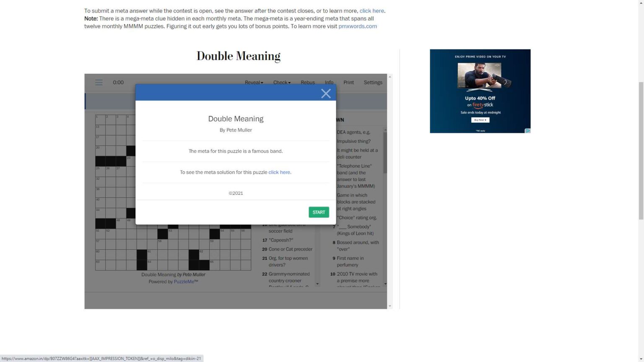Image resolution: width=644 pixels, height=362 pixels.
Task: Click the AdChoices icon on the advertisement
Action: point(528,131)
